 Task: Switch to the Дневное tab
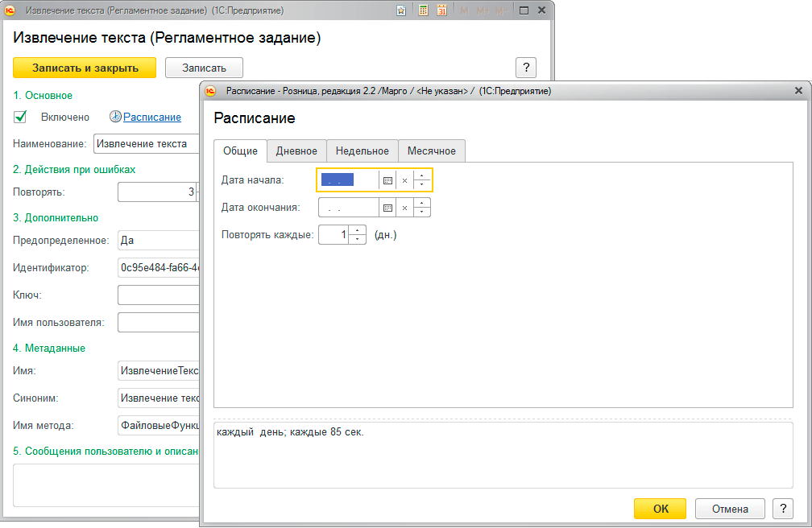[296, 151]
